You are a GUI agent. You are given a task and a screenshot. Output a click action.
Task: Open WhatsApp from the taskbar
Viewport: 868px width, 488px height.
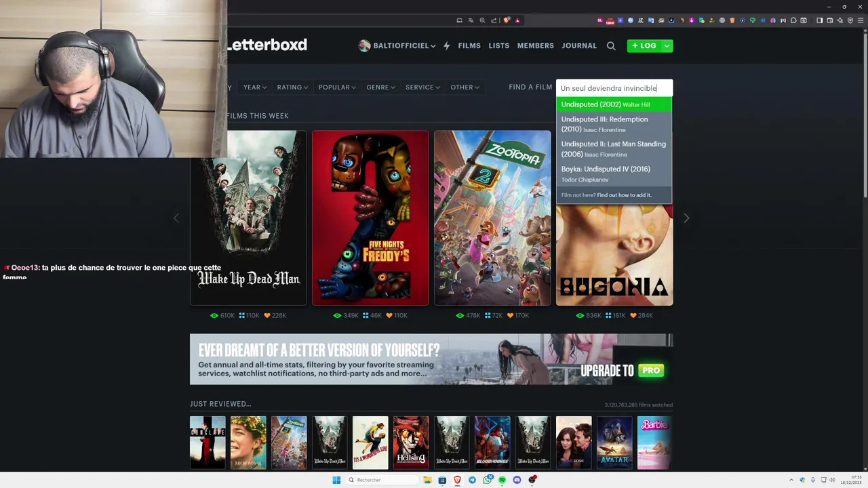[487, 480]
